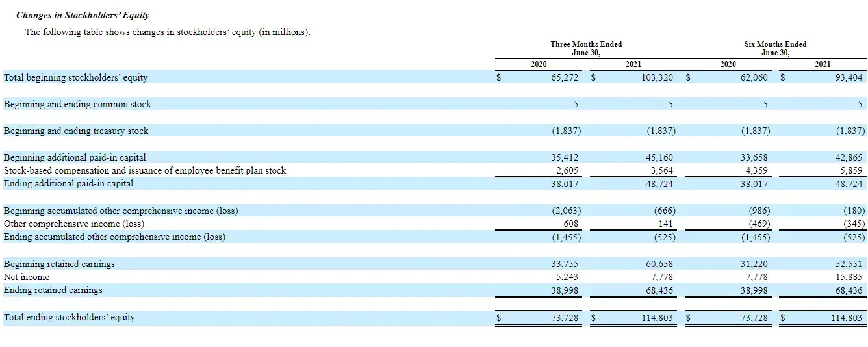This screenshot has width=868, height=347.
Task: Select the 'Six Months Ended June 30,' column header
Action: point(775,48)
